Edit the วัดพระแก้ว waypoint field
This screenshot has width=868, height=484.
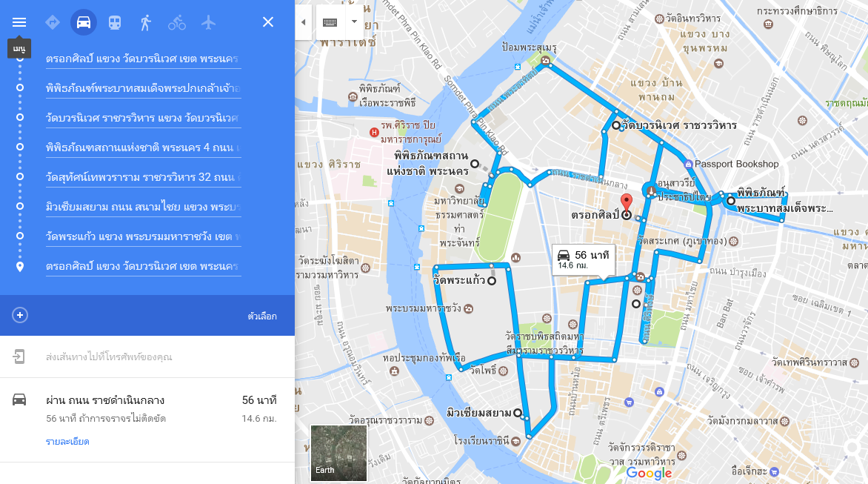point(144,236)
